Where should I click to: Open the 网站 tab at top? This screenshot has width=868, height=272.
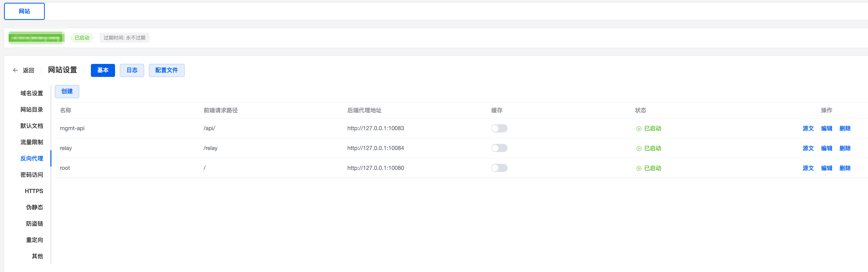[x=24, y=11]
